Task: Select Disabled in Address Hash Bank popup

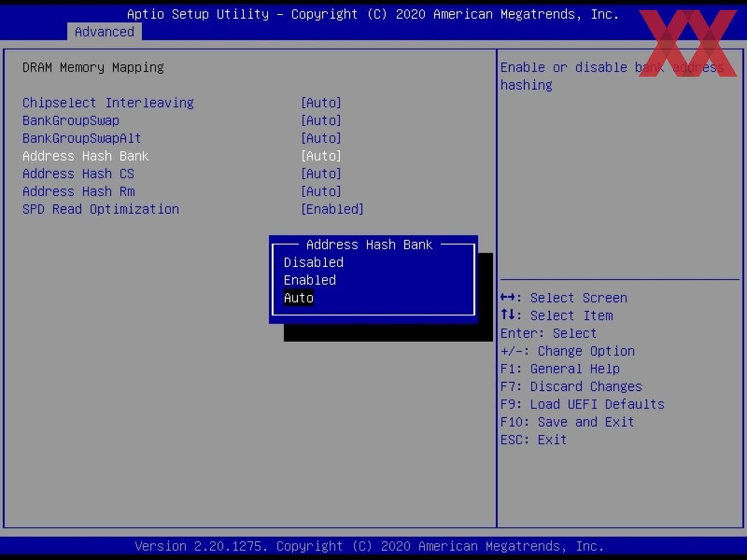Action: (314, 262)
